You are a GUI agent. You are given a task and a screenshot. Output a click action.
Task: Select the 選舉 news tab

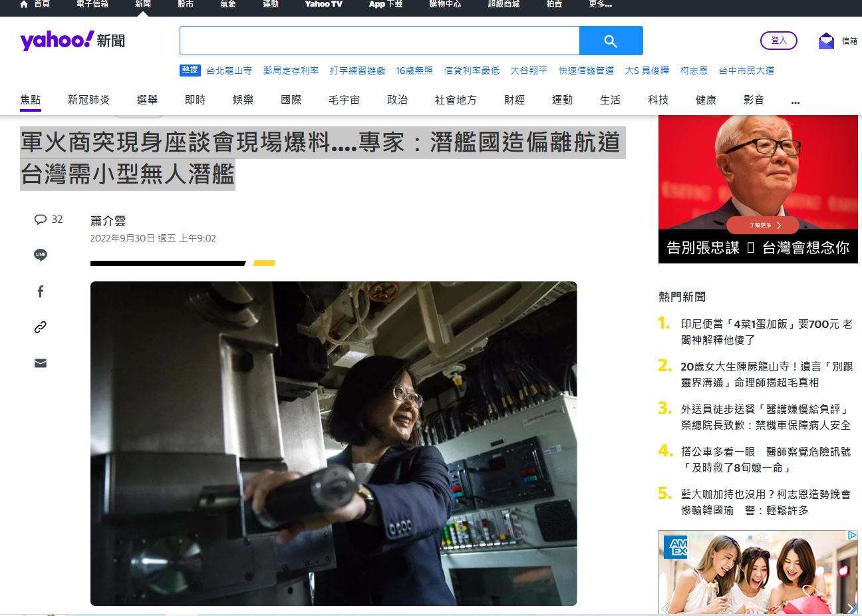click(x=148, y=100)
